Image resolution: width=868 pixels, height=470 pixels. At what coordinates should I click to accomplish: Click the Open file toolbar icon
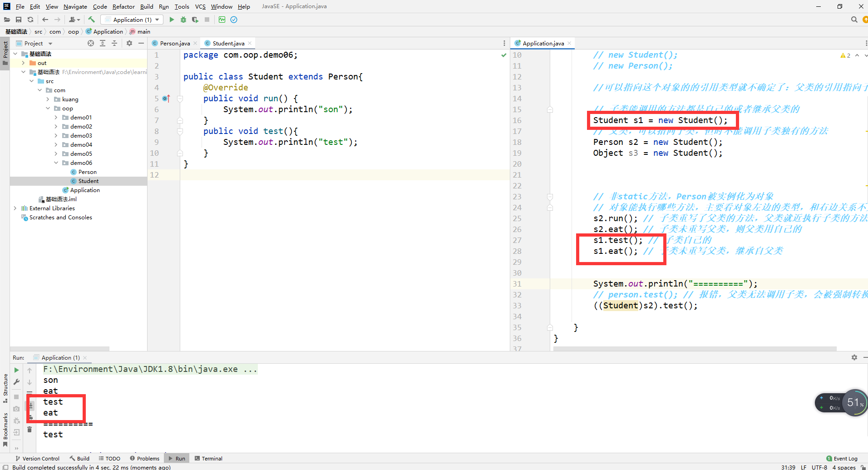(x=7, y=20)
